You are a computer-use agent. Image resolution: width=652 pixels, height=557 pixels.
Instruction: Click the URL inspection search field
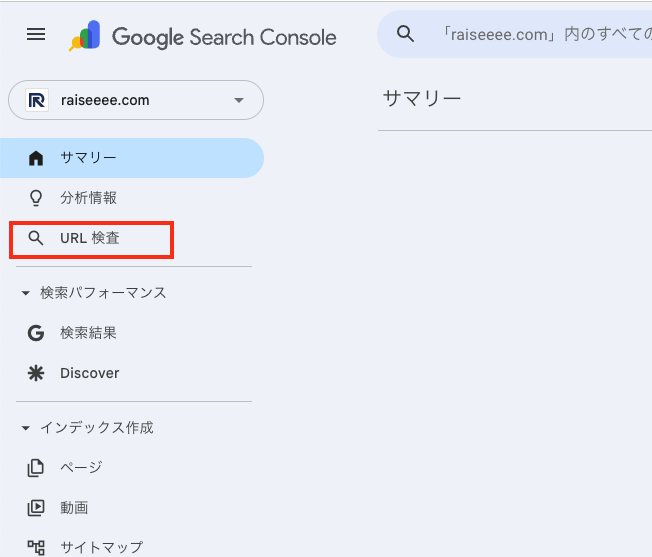(540, 35)
